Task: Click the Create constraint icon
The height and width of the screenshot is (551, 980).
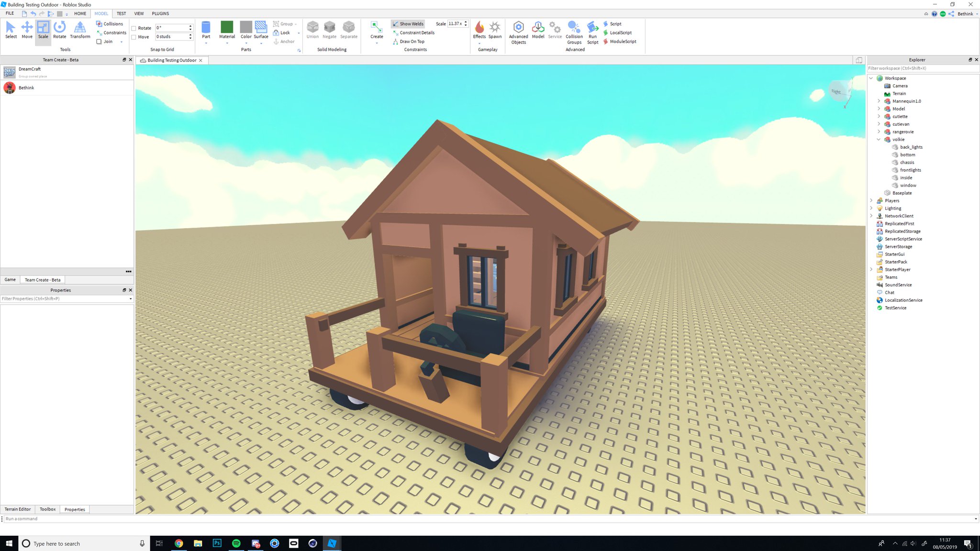Action: (377, 29)
